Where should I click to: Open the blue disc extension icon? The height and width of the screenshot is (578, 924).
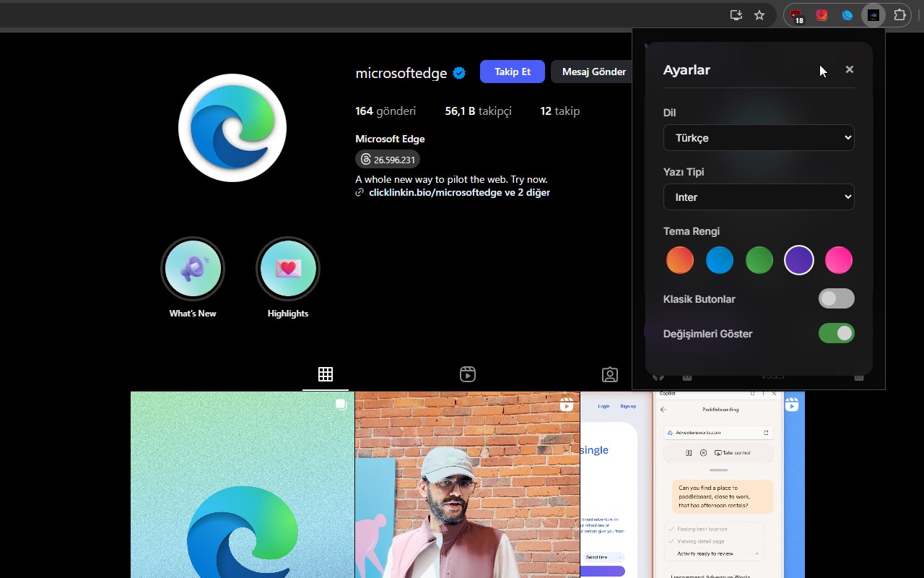(x=847, y=14)
